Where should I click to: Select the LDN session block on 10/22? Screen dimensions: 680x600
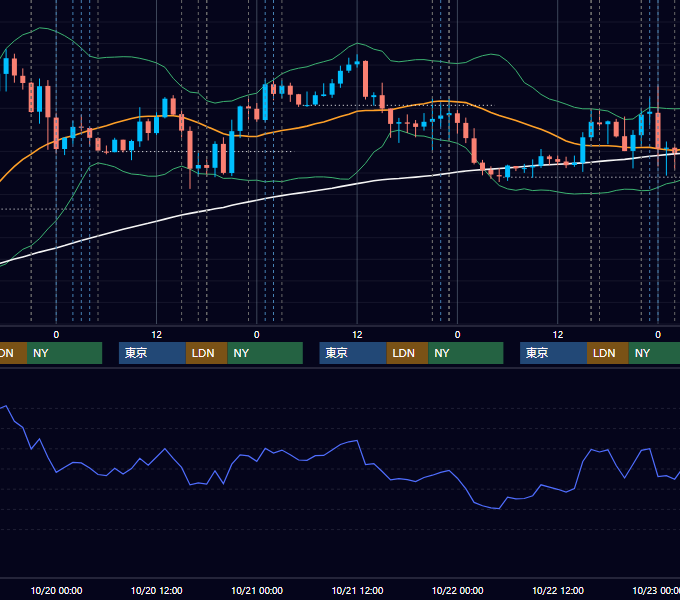pos(608,353)
